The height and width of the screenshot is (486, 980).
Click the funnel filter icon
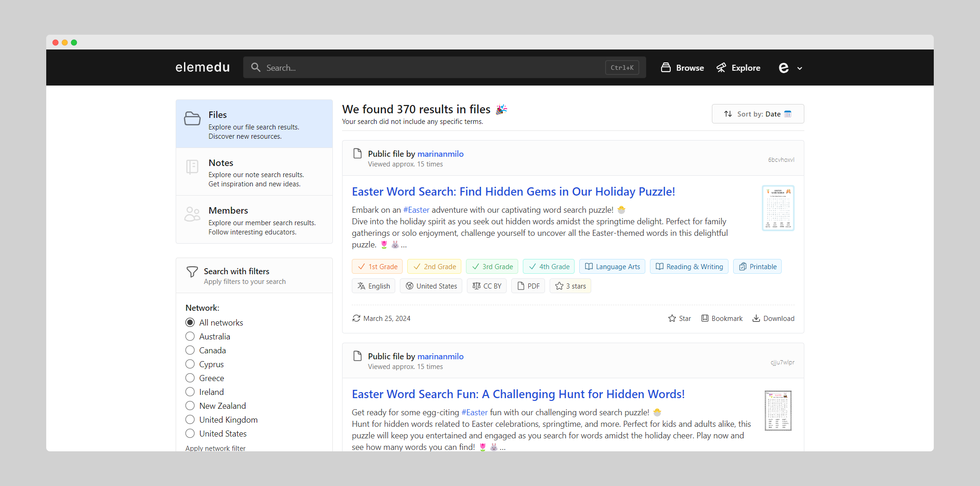(192, 272)
